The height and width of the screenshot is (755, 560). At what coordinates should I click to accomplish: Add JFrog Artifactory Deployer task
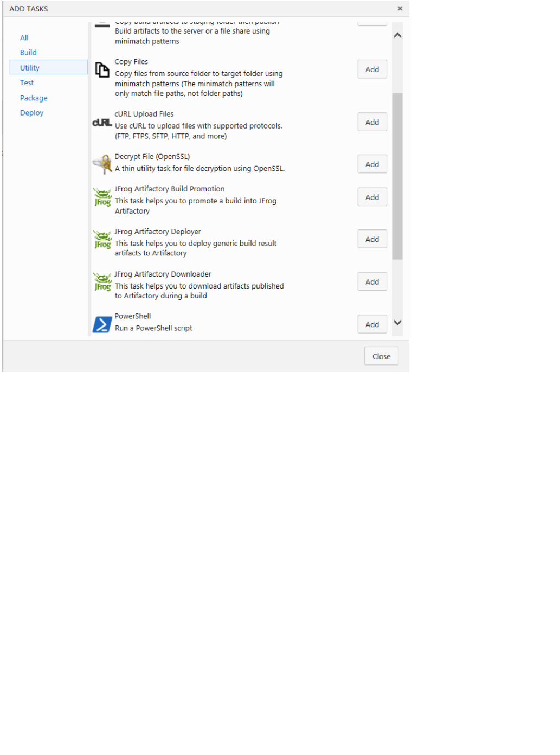tap(372, 239)
